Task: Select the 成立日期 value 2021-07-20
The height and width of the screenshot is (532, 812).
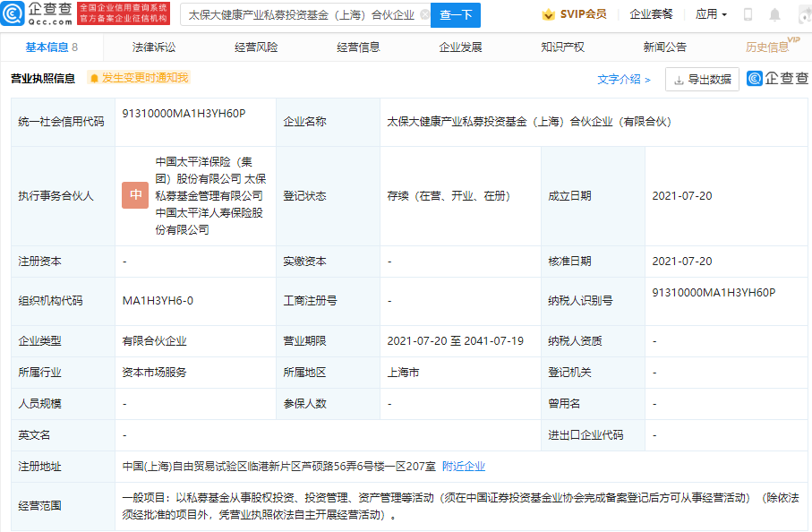Action: [x=682, y=196]
